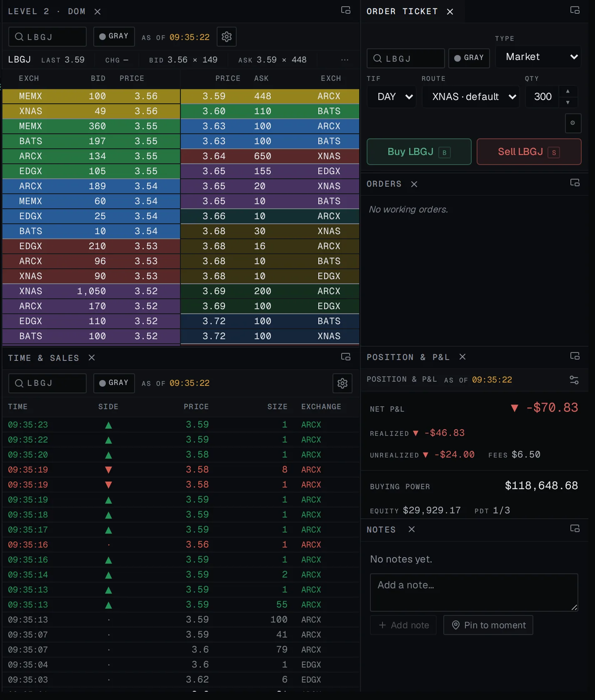
Task: Close the Notes tab
Action: point(412,529)
